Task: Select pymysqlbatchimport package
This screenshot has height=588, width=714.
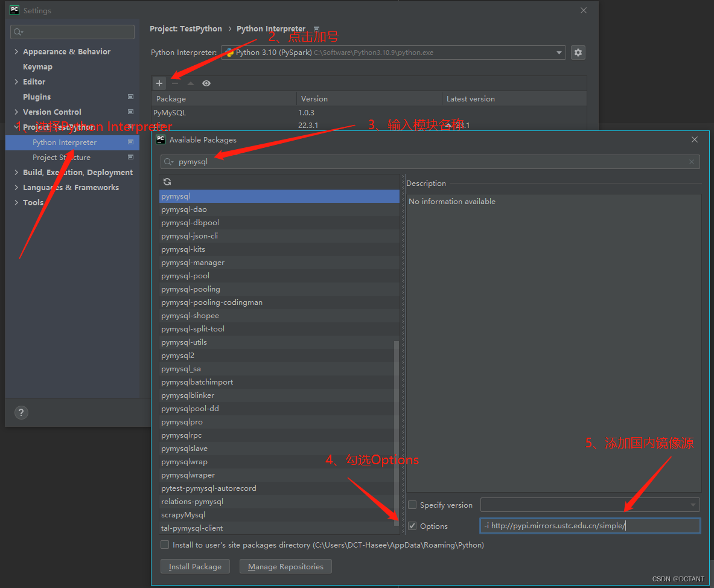Action: (x=276, y=382)
